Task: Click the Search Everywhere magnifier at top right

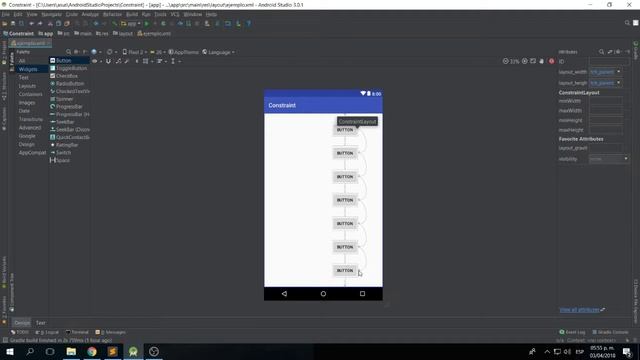Action: (x=627, y=23)
